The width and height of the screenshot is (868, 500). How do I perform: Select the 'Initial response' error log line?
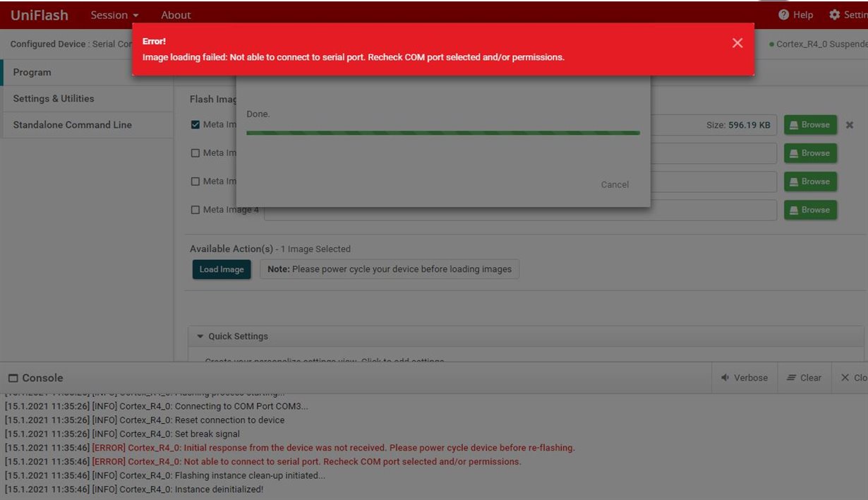290,448
